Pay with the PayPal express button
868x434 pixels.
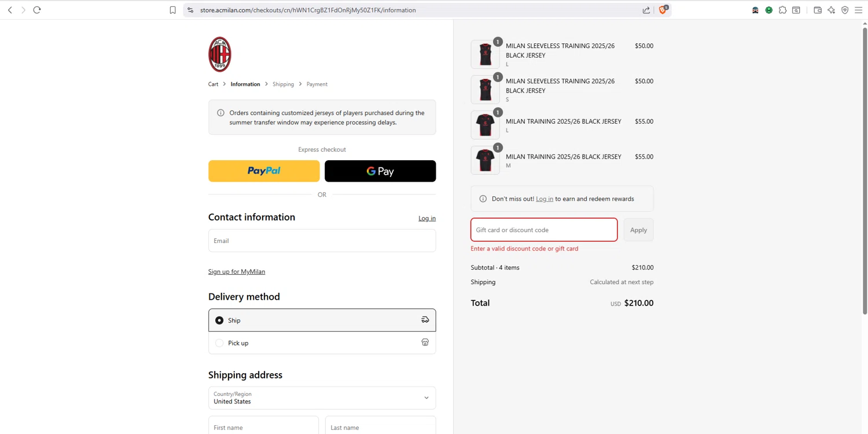click(264, 171)
